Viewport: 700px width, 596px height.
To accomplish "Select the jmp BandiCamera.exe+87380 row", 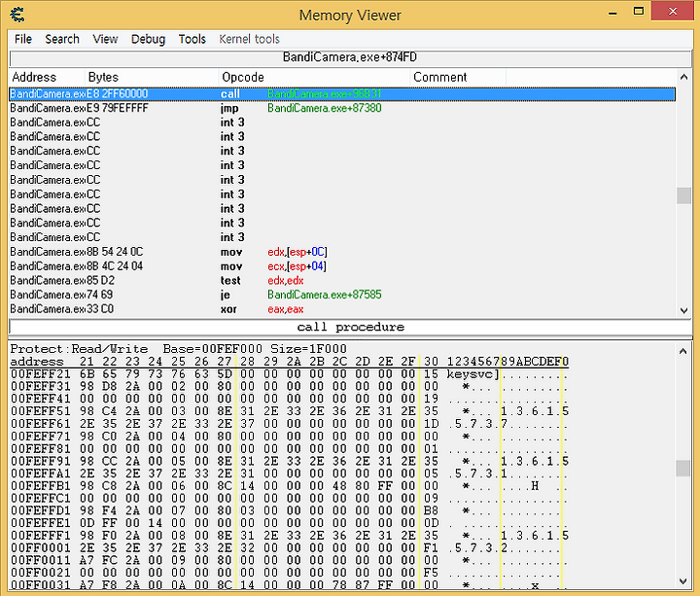I will 342,109.
